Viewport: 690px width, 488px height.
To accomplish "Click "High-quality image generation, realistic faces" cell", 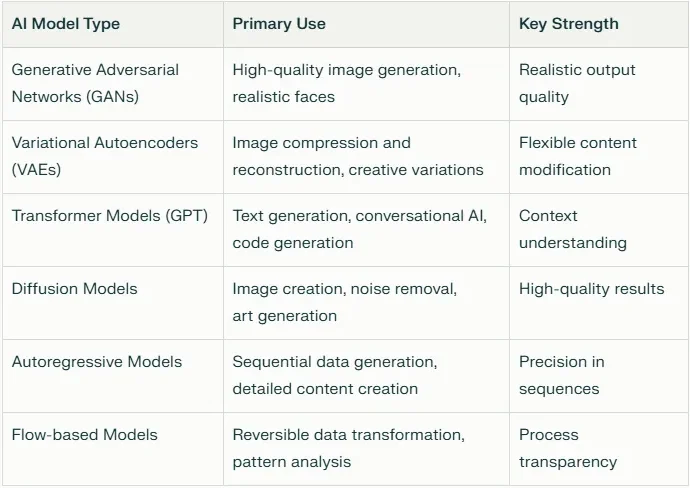I will tap(345, 83).
